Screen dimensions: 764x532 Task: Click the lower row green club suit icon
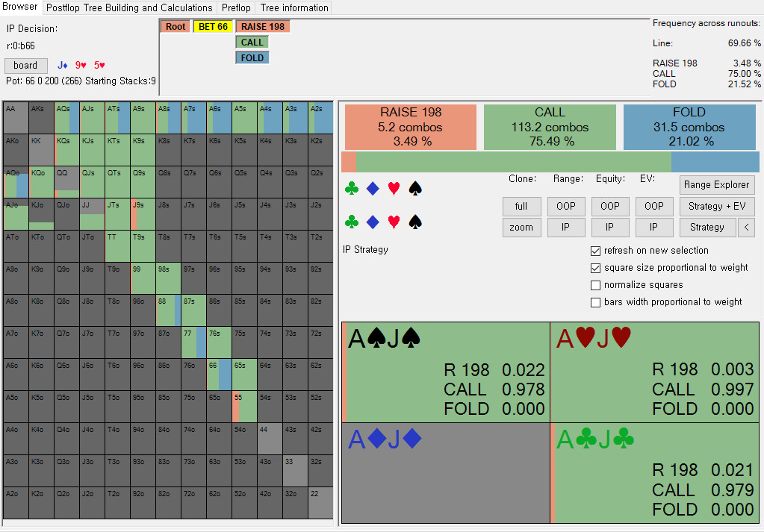(352, 222)
